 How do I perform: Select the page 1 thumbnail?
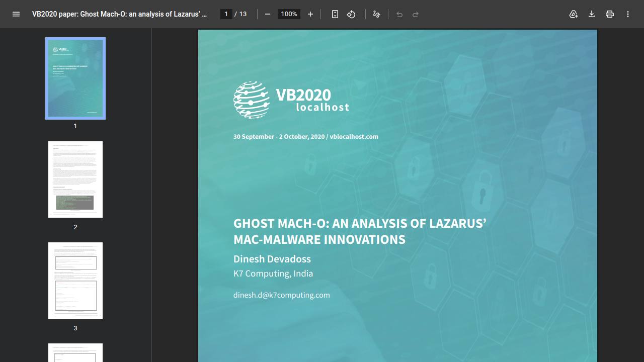point(75,78)
